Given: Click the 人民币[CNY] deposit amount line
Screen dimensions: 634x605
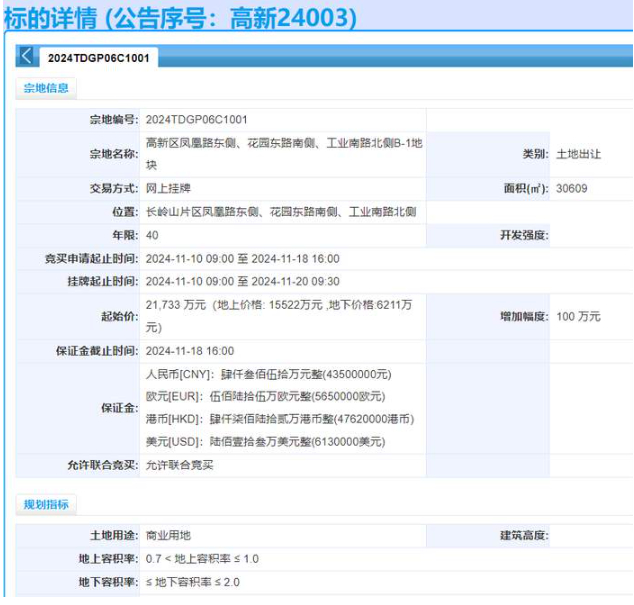Looking at the screenshot, I should 268,374.
